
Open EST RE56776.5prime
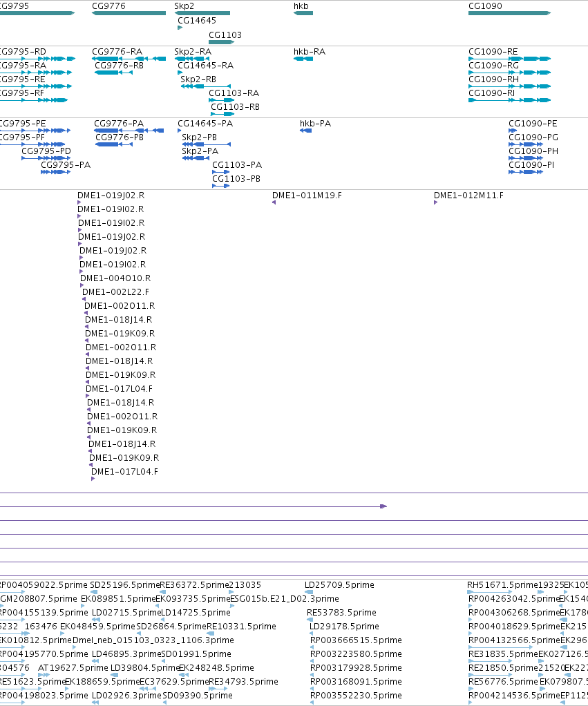tap(503, 682)
